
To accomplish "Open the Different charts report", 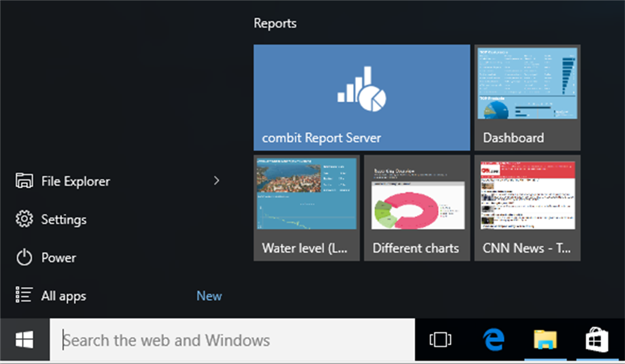I will [416, 208].
